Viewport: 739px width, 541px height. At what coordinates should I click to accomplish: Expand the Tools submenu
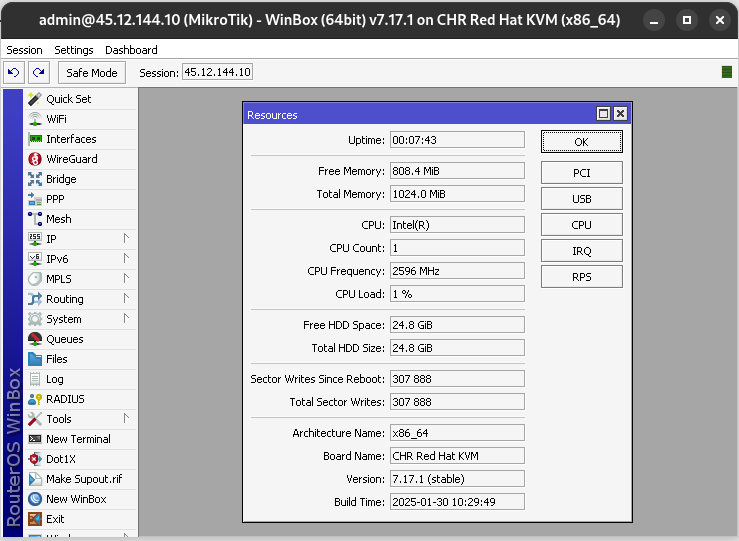126,418
